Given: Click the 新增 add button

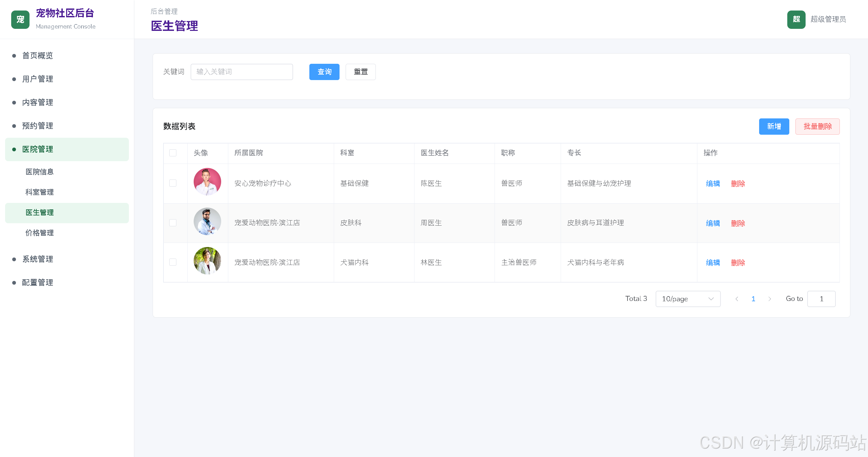Looking at the screenshot, I should coord(774,127).
